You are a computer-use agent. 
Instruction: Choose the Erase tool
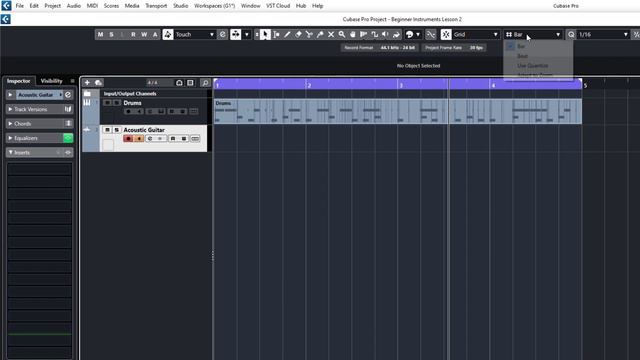click(x=298, y=35)
